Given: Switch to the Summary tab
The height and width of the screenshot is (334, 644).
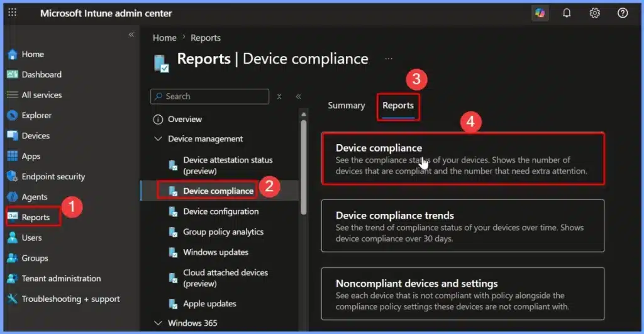Looking at the screenshot, I should click(x=347, y=106).
